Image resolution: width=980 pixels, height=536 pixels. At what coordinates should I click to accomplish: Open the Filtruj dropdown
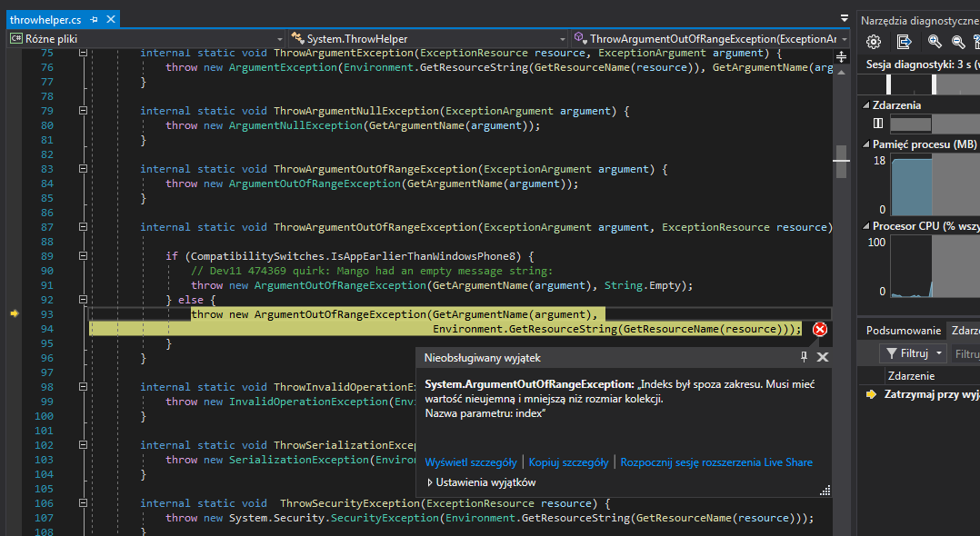click(913, 353)
